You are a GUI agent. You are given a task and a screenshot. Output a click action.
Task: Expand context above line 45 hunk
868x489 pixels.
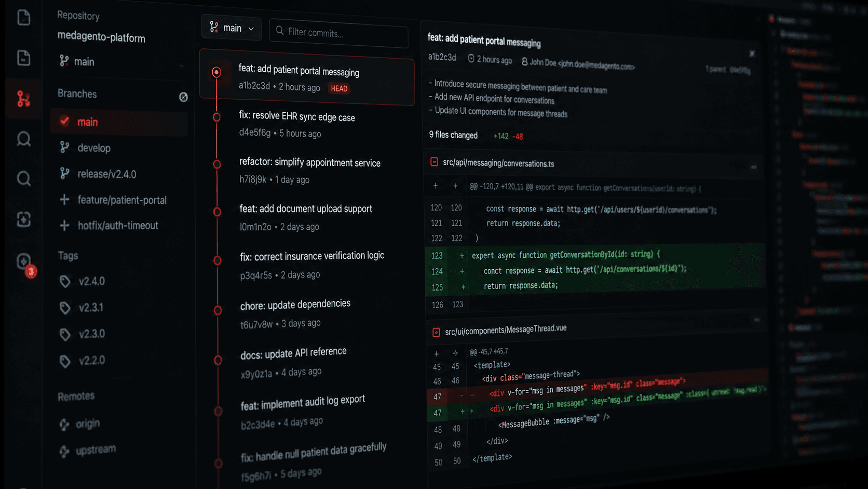[x=437, y=354]
